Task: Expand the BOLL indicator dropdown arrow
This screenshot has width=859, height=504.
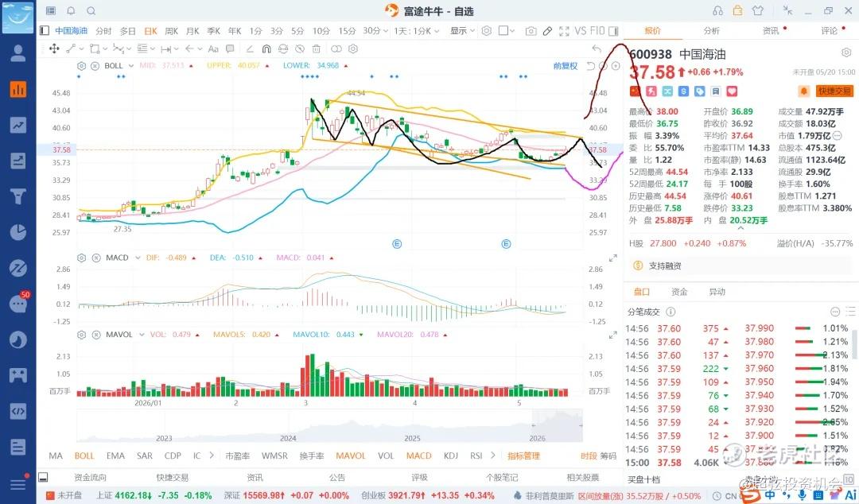Action: 131,66
